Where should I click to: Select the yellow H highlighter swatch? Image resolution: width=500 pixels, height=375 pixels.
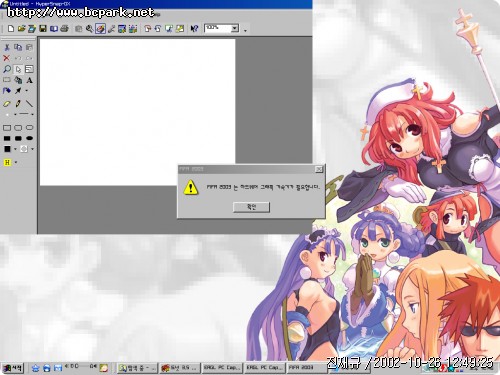[x=7, y=162]
